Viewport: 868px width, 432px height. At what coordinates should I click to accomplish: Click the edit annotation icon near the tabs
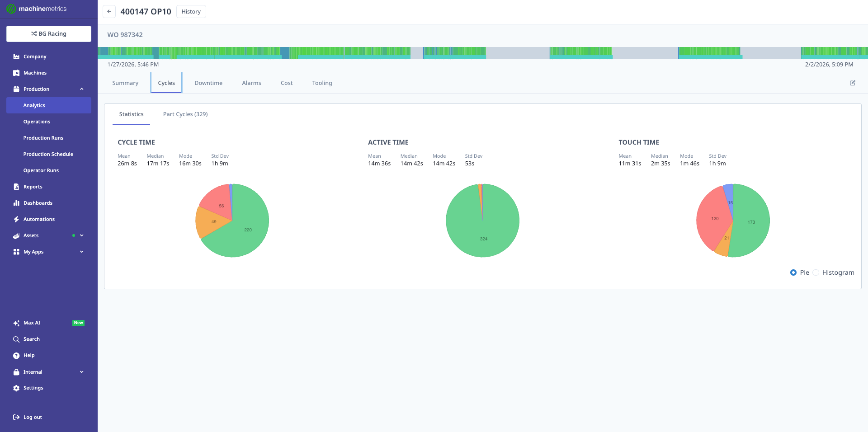pos(853,83)
